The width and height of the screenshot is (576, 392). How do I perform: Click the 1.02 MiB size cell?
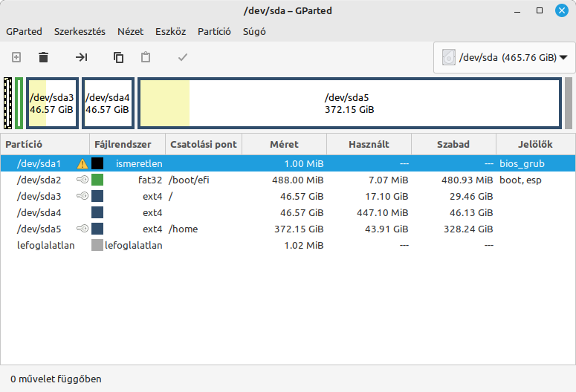coord(304,245)
